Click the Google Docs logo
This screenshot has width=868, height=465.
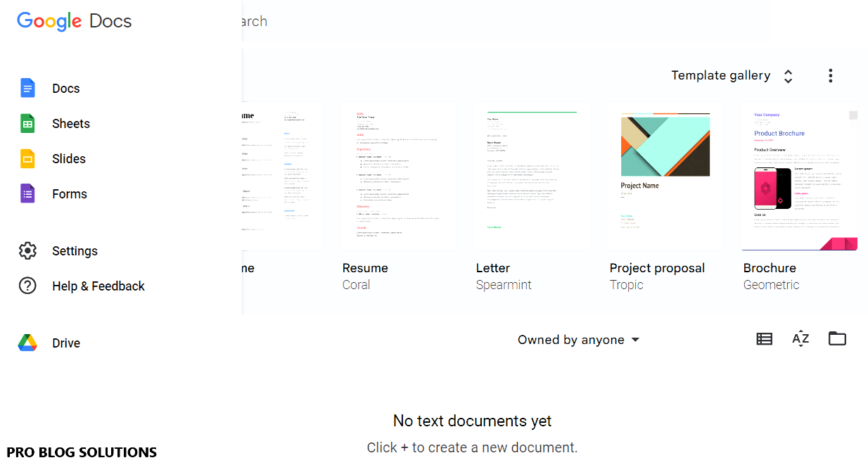coord(75,21)
